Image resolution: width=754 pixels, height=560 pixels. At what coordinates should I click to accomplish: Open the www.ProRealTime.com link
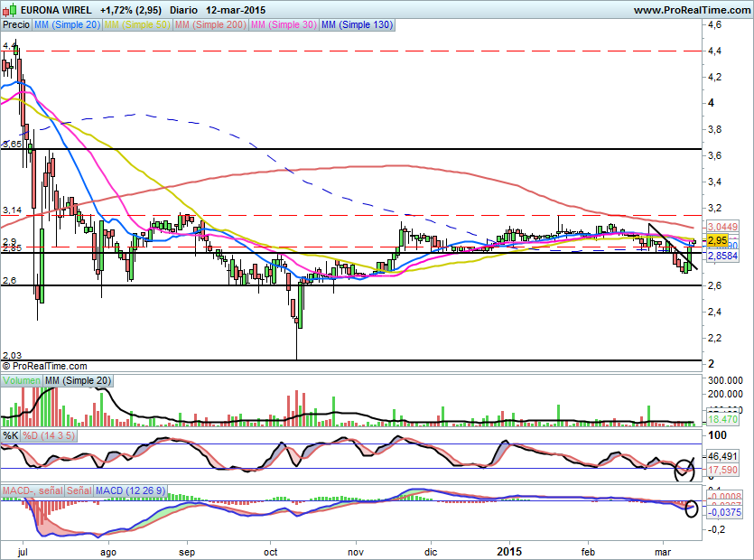pos(693,9)
